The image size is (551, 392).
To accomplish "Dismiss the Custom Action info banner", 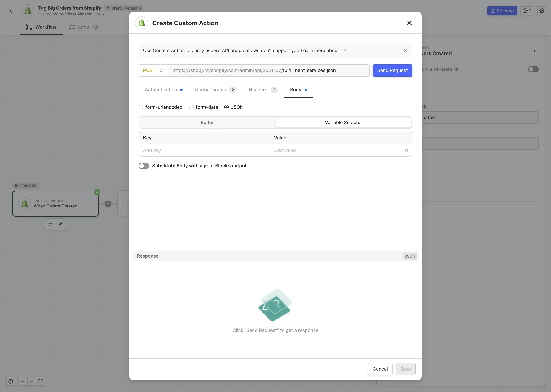I will tap(405, 51).
